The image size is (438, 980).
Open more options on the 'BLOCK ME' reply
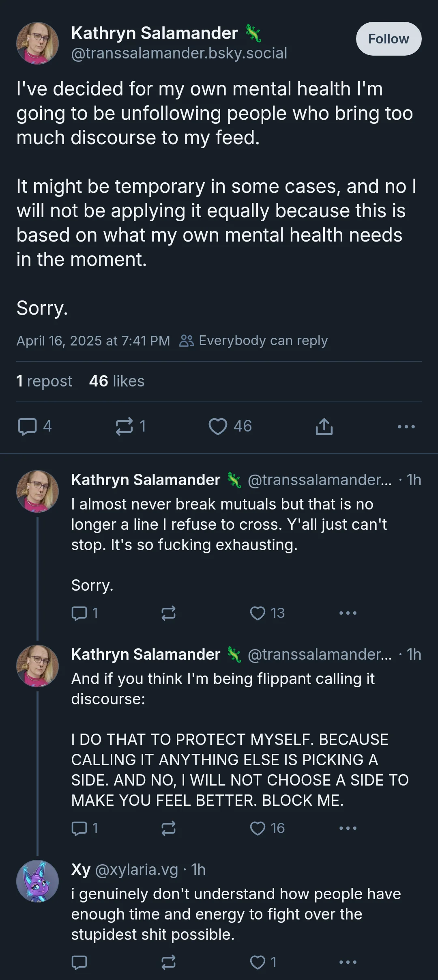[x=348, y=828]
